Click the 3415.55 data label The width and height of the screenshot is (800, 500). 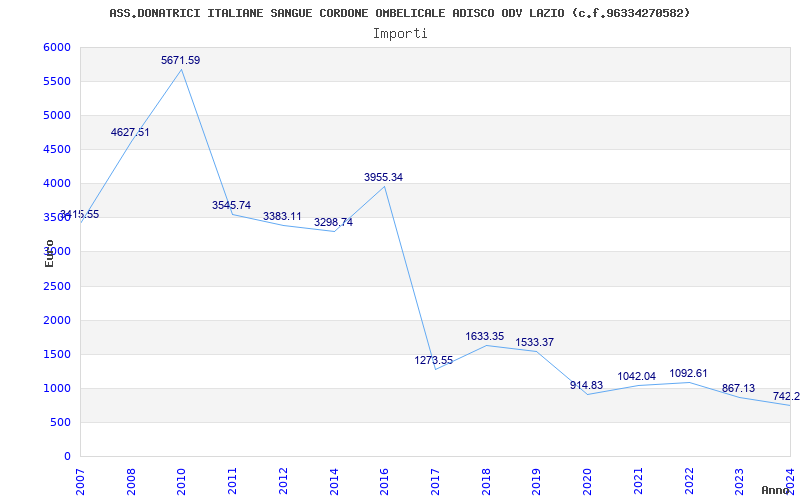pyautogui.click(x=80, y=214)
